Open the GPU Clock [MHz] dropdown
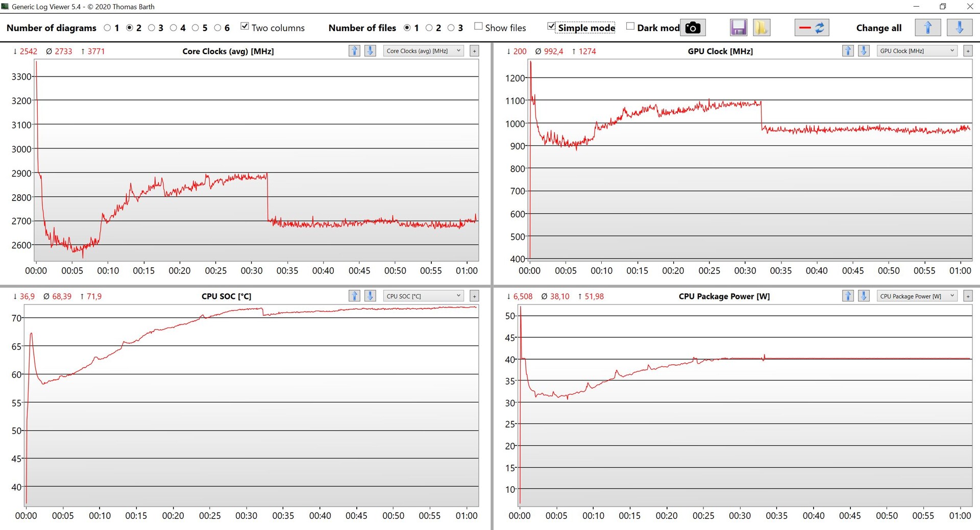Screen dimensions: 980x530 click(917, 51)
